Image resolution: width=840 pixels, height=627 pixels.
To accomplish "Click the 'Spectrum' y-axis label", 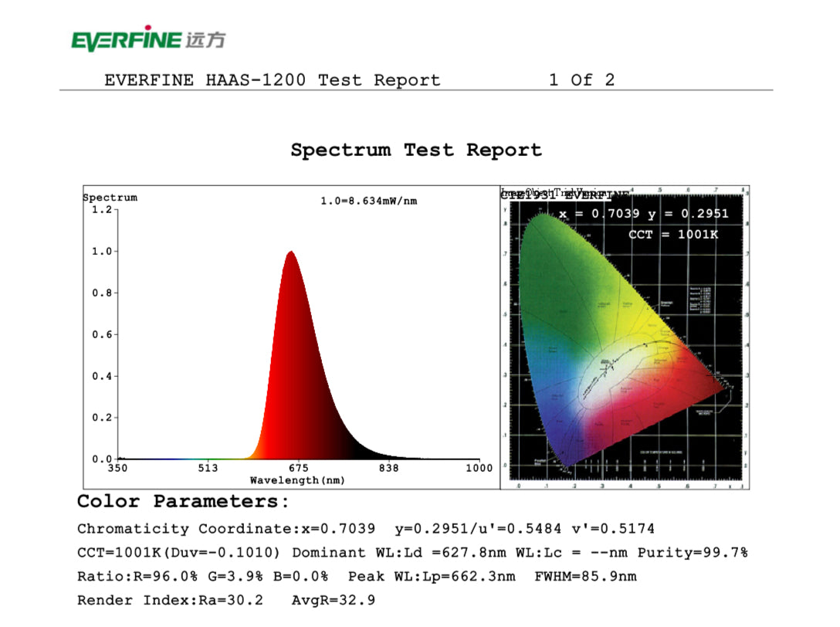I will click(110, 198).
